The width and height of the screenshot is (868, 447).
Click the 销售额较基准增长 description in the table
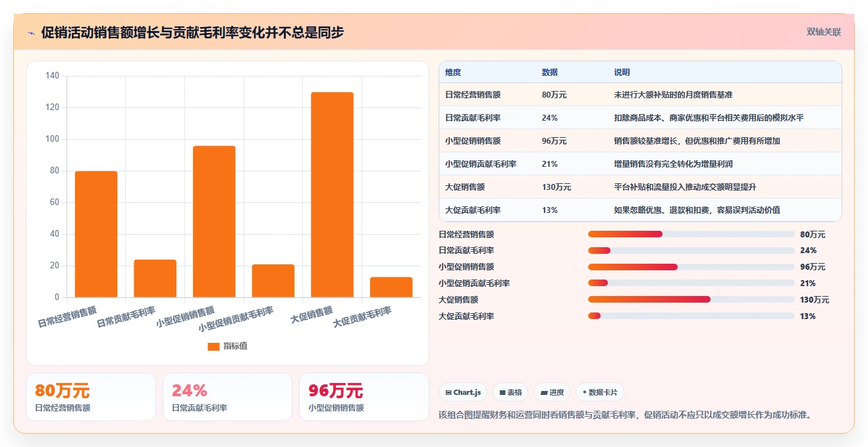click(697, 141)
